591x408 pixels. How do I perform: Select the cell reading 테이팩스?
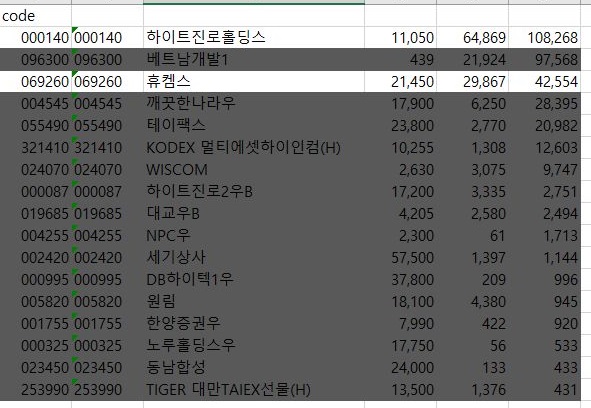pos(254,125)
